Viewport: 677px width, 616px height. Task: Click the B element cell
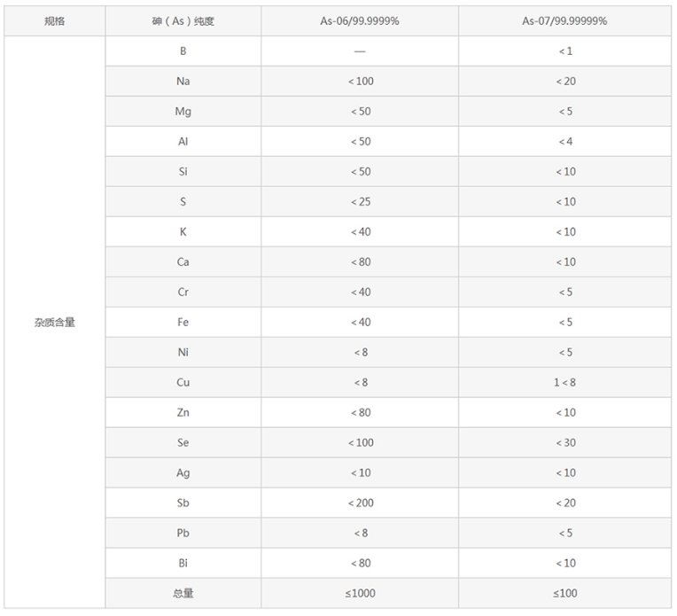pyautogui.click(x=183, y=51)
